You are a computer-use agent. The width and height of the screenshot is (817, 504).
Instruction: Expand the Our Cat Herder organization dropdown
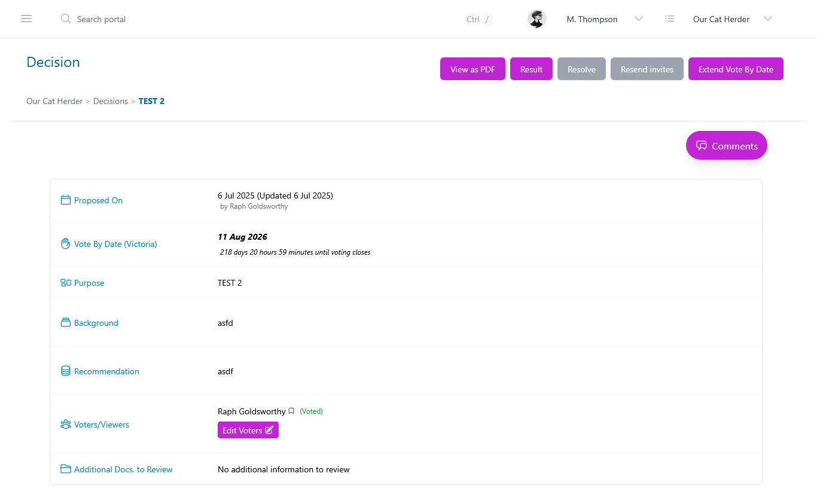pos(767,19)
